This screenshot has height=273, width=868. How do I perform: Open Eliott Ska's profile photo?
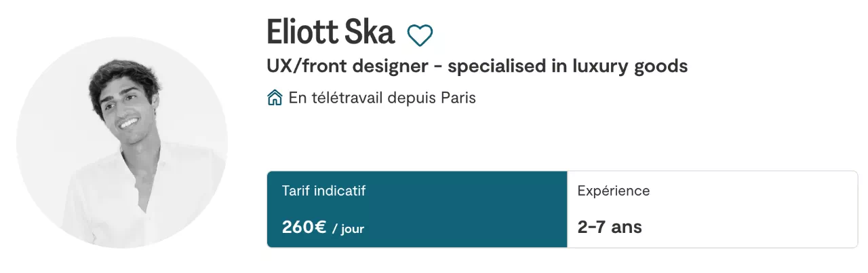122,142
